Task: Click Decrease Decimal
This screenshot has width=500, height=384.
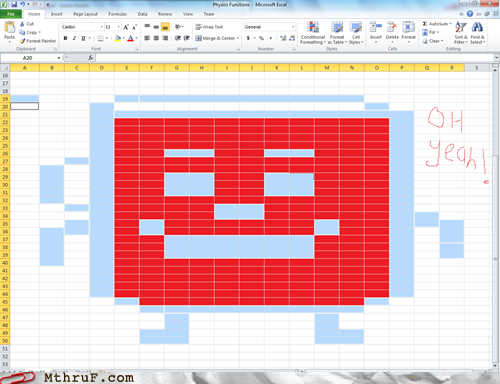Action: 292,38
